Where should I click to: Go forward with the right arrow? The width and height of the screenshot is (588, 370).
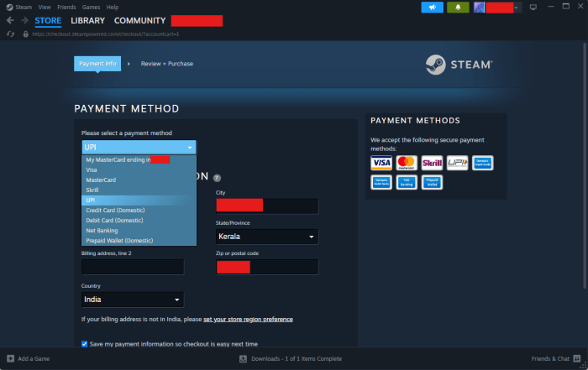pyautogui.click(x=24, y=21)
